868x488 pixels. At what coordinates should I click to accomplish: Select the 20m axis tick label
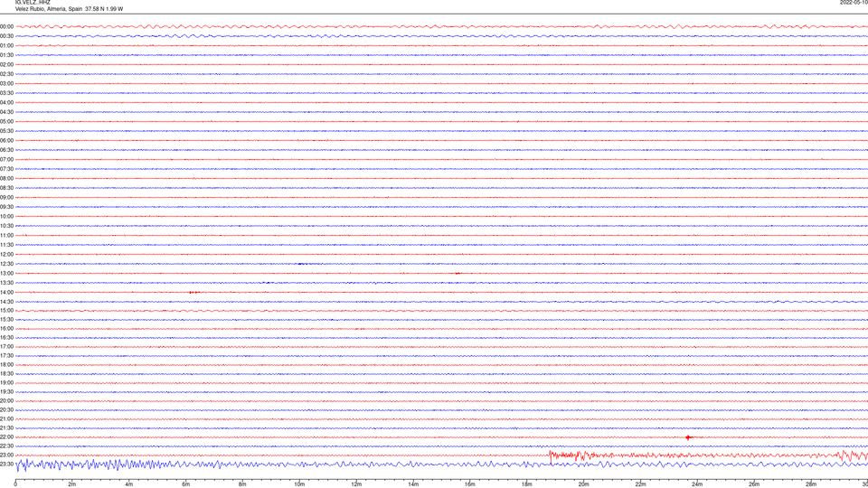584,484
